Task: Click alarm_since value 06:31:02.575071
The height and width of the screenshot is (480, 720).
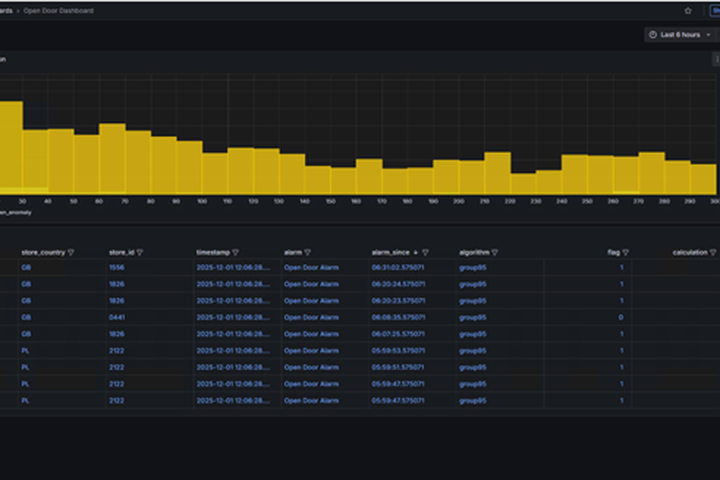Action: tap(398, 267)
